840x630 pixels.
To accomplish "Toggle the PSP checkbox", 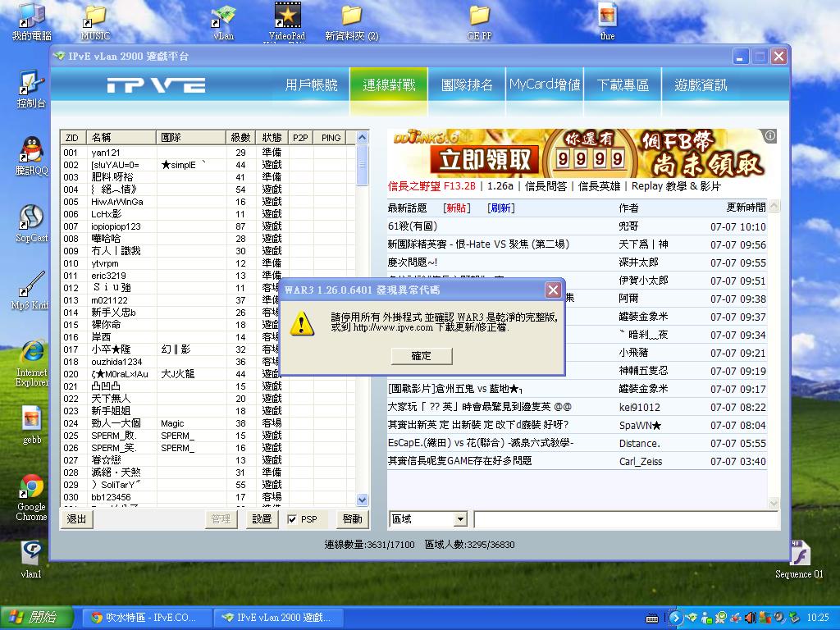I will coord(293,519).
